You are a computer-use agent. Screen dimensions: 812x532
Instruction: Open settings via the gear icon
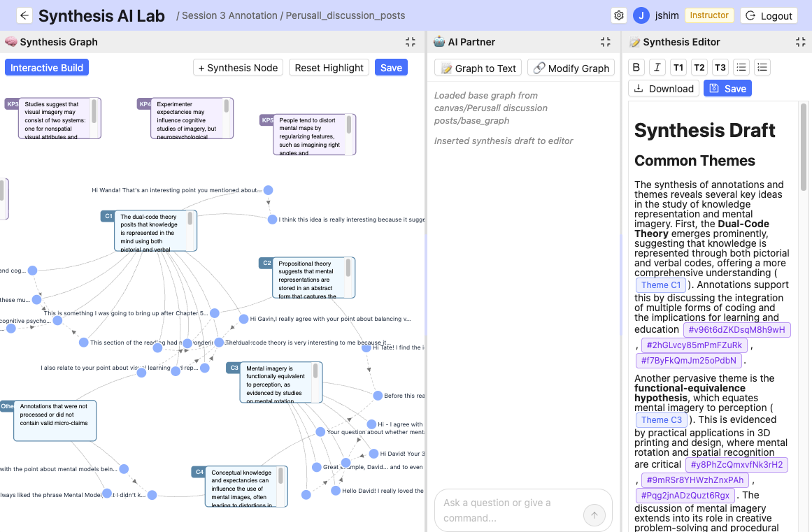coord(619,15)
